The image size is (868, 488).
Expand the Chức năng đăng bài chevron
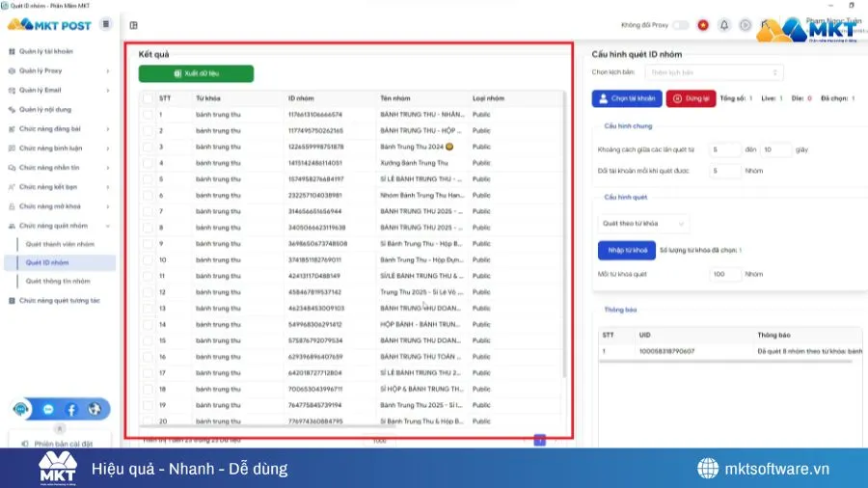pyautogui.click(x=108, y=129)
